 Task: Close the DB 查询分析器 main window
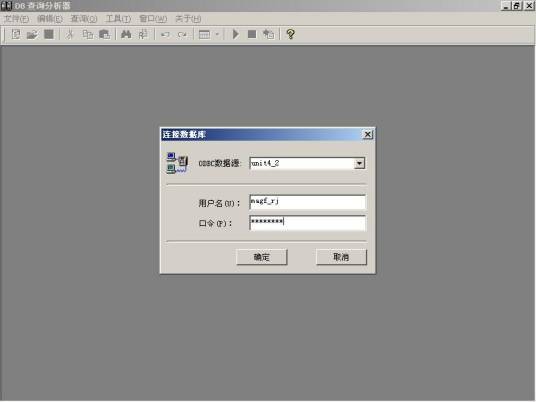coord(529,6)
